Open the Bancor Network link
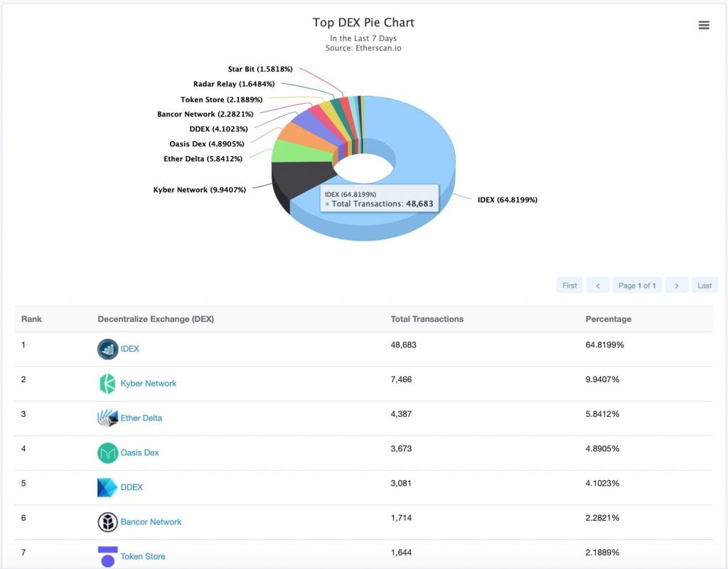728x569 pixels. coord(151,521)
